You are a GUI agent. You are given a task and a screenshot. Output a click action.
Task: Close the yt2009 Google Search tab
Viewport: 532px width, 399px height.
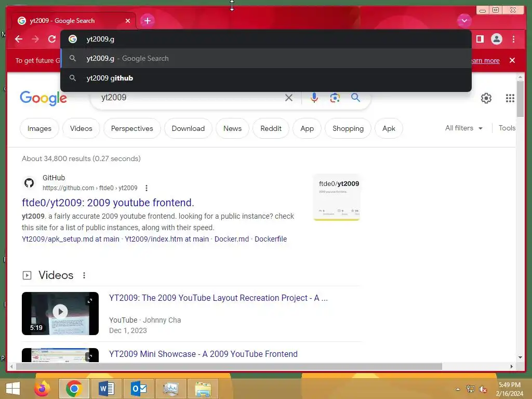coord(128,21)
